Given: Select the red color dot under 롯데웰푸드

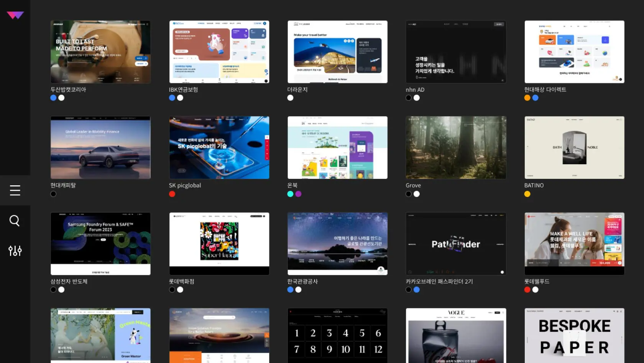Looking at the screenshot, I should click(x=527, y=290).
